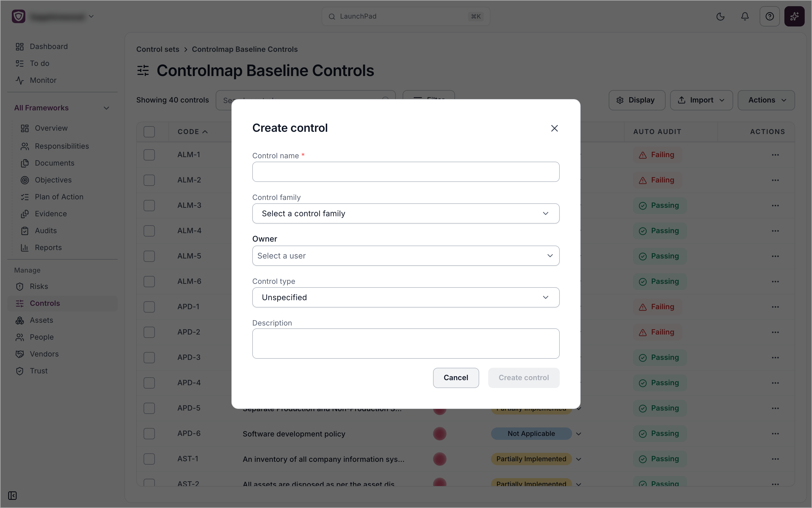Click the Responsibilities icon in sidebar
Viewport: 812px width, 508px height.
(x=24, y=146)
